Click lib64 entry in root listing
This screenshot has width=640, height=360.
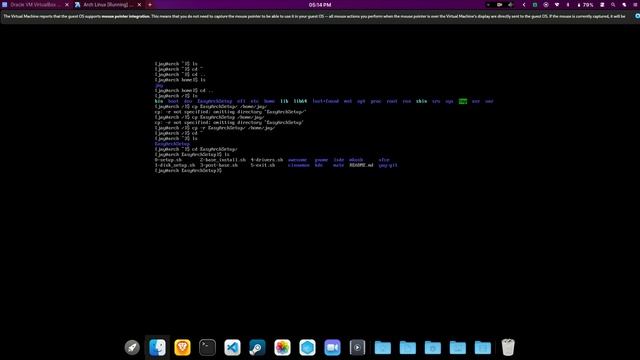point(300,101)
